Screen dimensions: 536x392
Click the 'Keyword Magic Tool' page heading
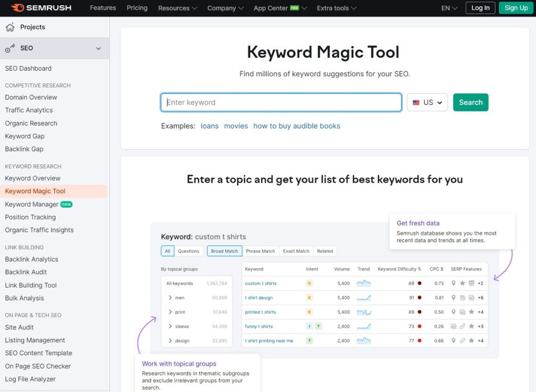pos(323,52)
